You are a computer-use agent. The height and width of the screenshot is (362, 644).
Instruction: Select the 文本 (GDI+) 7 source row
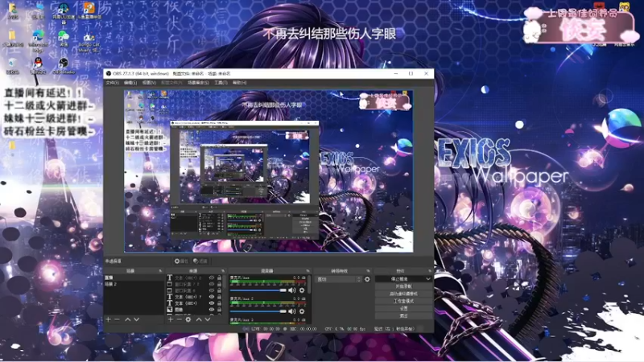coord(194,297)
